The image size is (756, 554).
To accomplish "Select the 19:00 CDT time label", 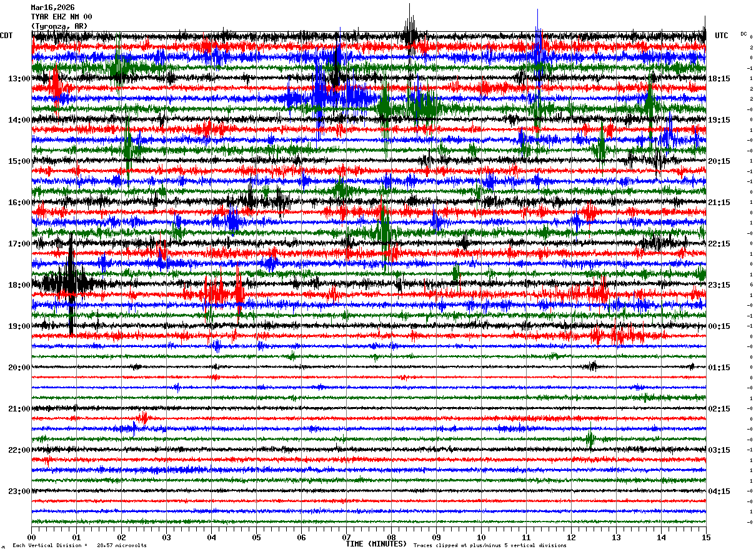I will (x=19, y=326).
